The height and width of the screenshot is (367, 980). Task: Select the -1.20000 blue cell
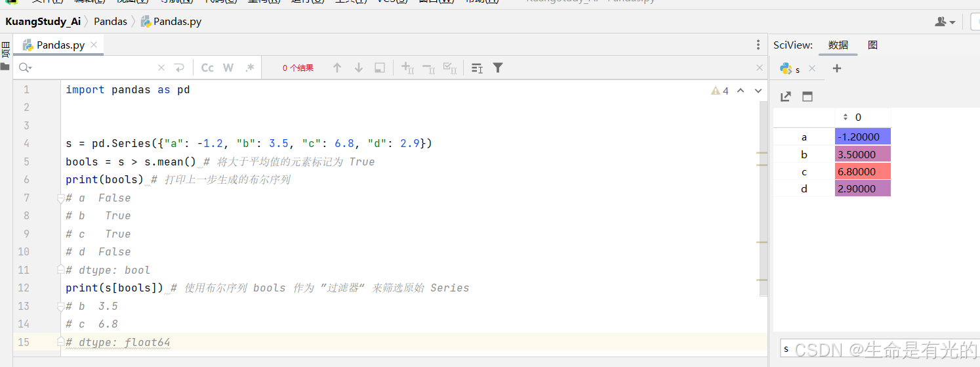pyautogui.click(x=863, y=137)
